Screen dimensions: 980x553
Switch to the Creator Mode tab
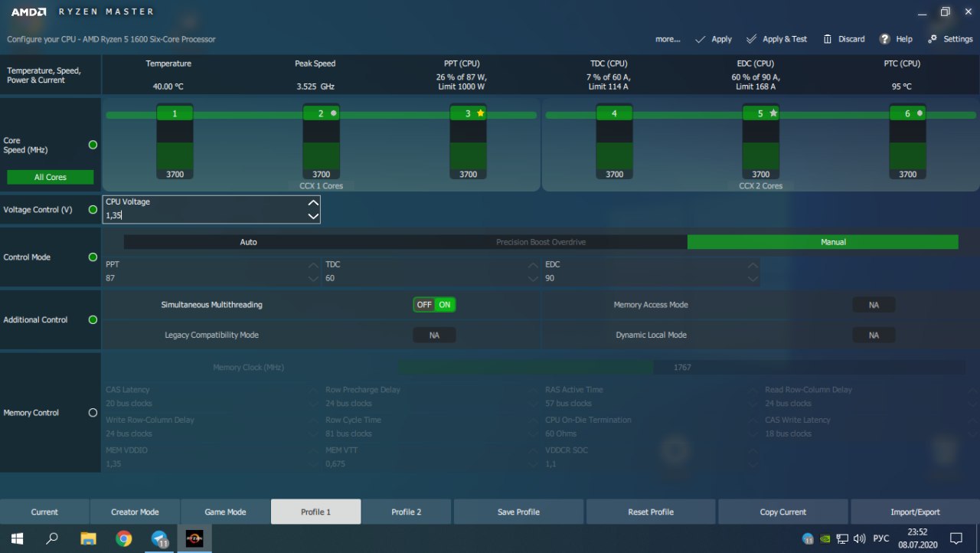135,512
